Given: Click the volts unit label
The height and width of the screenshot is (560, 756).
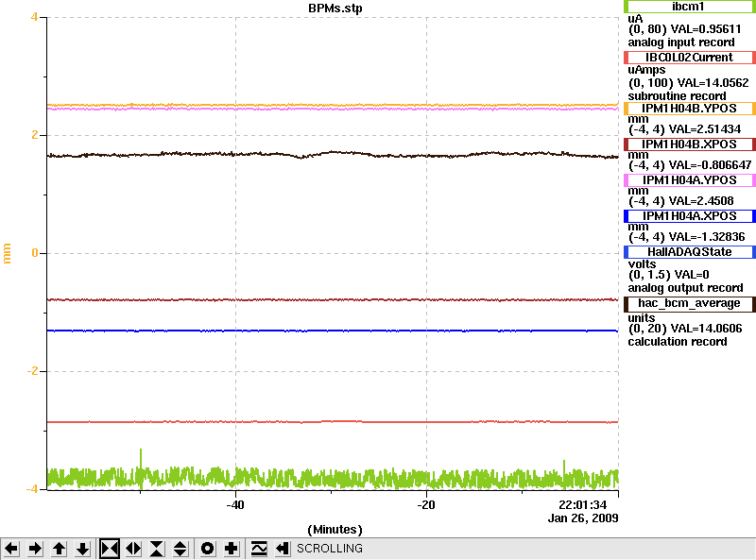Looking at the screenshot, I should coord(642,264).
